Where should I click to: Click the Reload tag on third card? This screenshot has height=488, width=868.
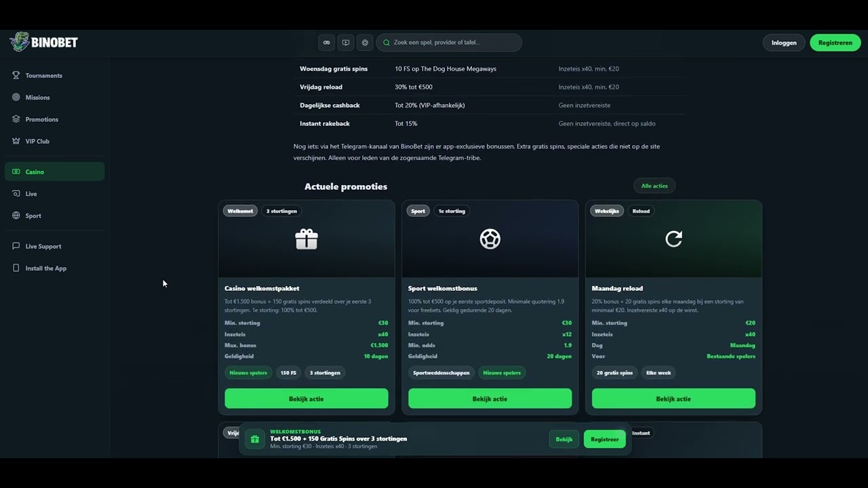coord(641,211)
